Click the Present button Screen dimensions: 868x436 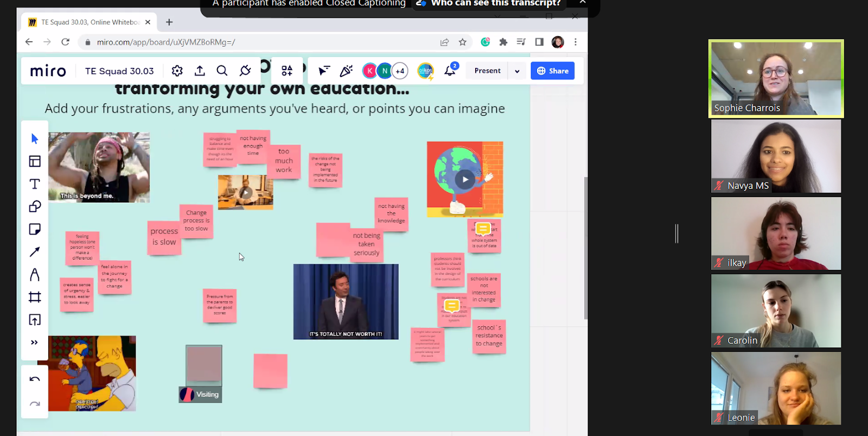tap(487, 71)
